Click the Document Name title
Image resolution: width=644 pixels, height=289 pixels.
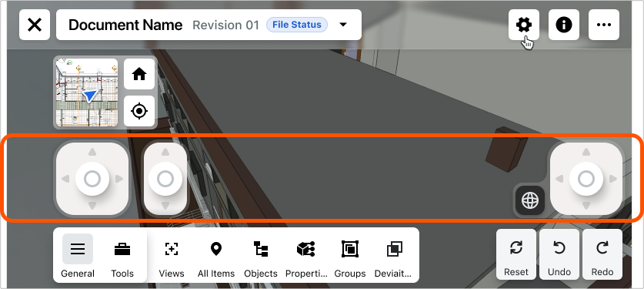(125, 25)
